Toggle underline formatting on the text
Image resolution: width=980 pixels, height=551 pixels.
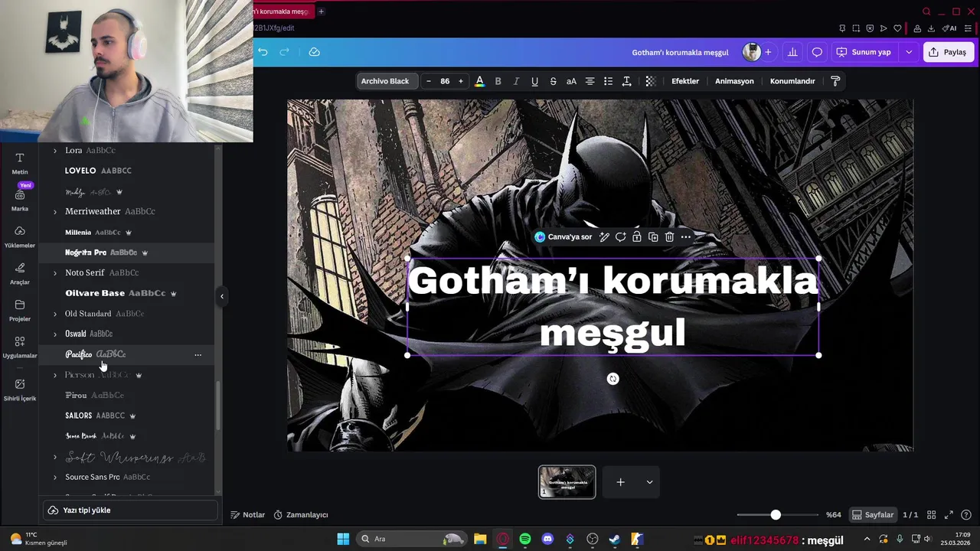pyautogui.click(x=534, y=81)
